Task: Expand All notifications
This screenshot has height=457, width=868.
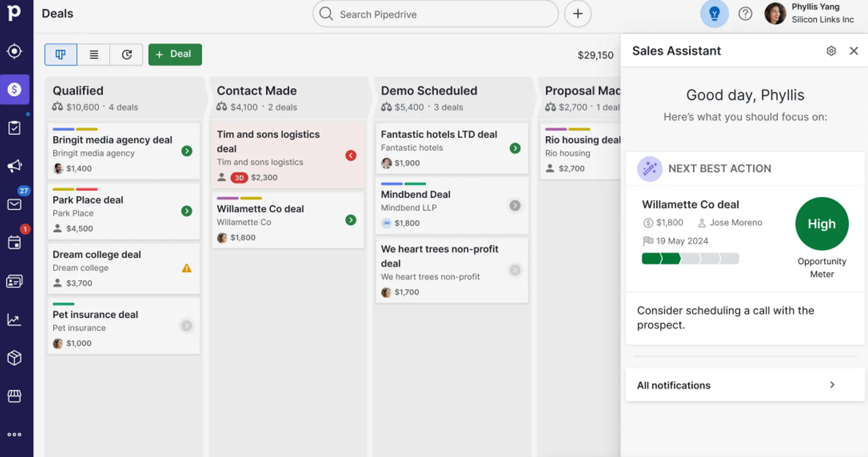Action: tap(745, 385)
